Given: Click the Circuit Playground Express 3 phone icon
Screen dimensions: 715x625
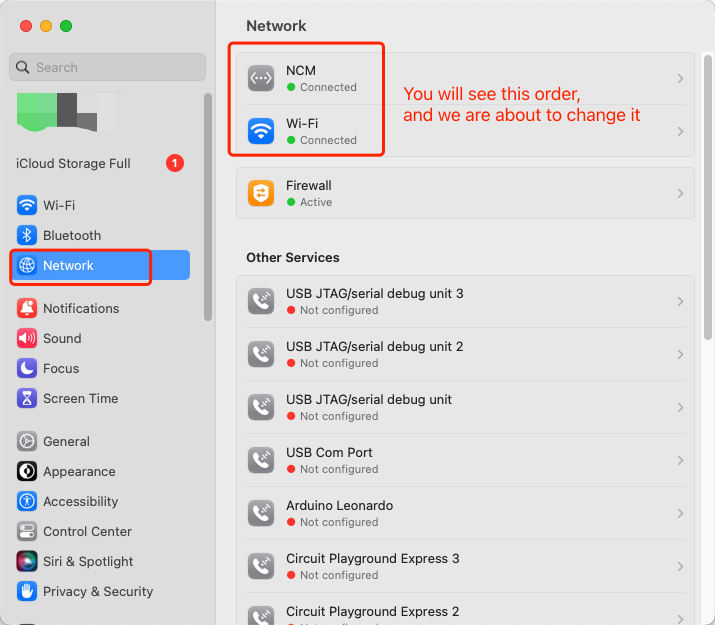Looking at the screenshot, I should [x=261, y=566].
